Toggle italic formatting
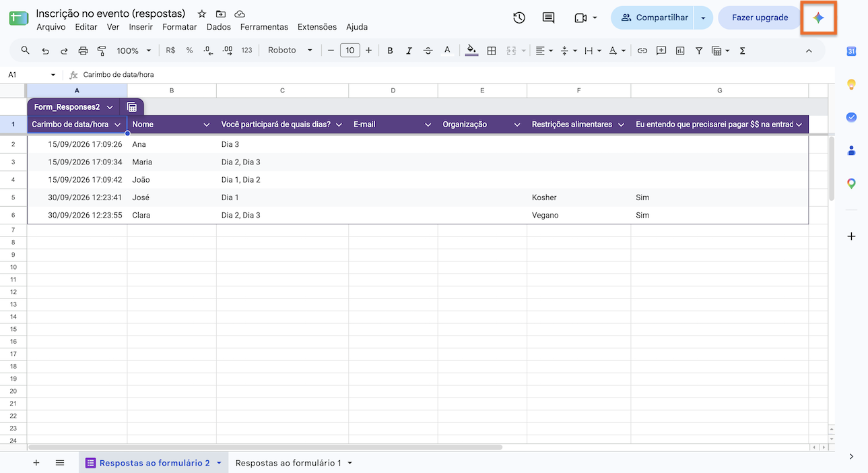The image size is (868, 473). pyautogui.click(x=409, y=51)
